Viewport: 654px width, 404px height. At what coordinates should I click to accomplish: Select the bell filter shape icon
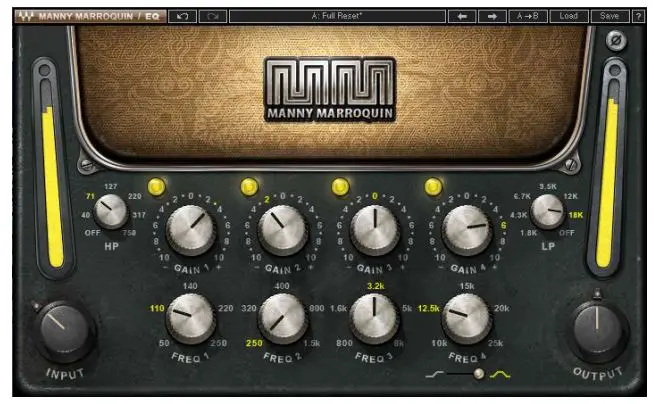[x=500, y=375]
